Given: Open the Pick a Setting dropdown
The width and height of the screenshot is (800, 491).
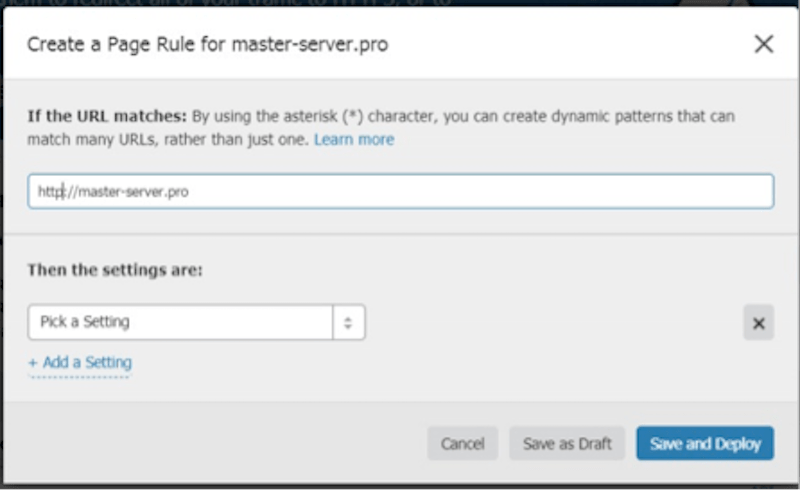Looking at the screenshot, I should (x=180, y=323).
